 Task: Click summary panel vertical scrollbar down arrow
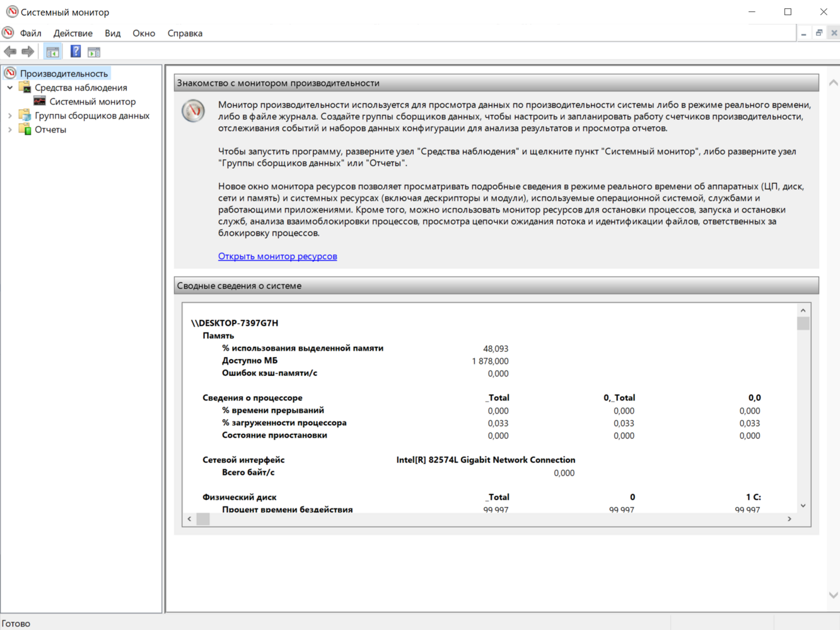[x=803, y=506]
